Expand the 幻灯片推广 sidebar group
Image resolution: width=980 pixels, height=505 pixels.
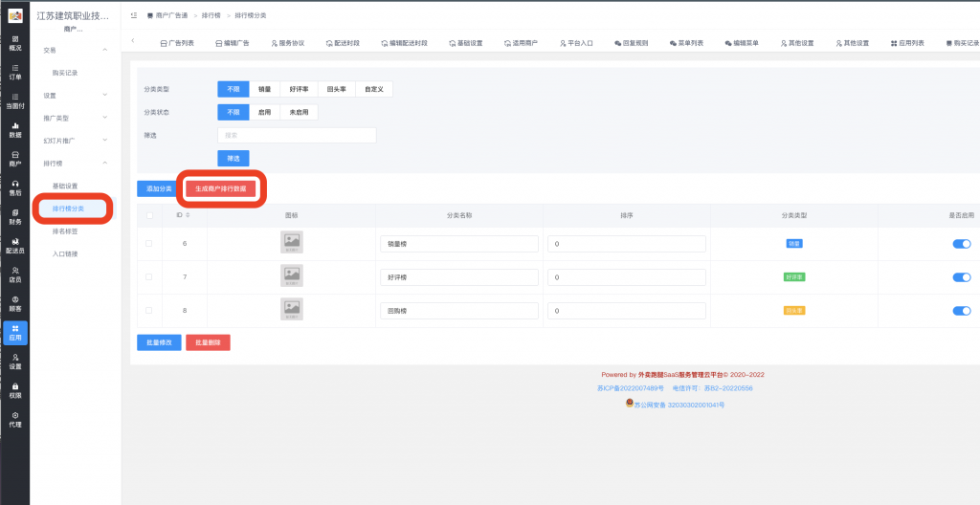(x=75, y=141)
